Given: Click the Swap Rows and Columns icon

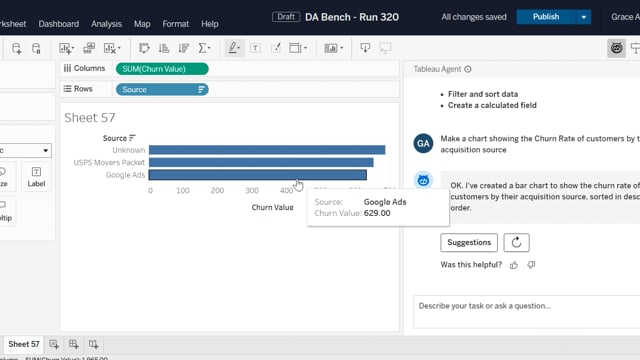Looking at the screenshot, I should point(144,48).
